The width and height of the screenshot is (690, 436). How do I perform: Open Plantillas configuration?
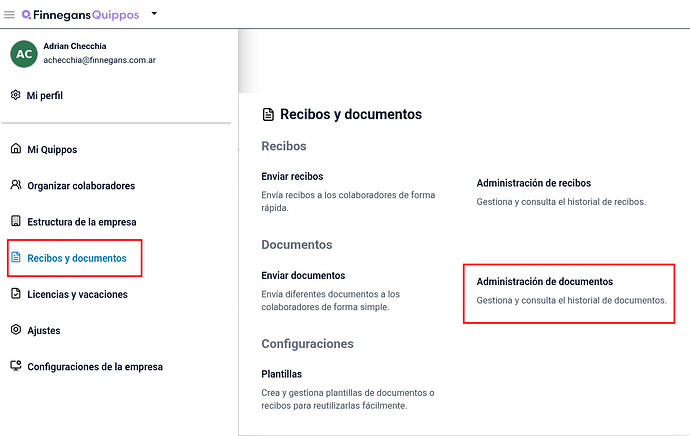point(282,374)
